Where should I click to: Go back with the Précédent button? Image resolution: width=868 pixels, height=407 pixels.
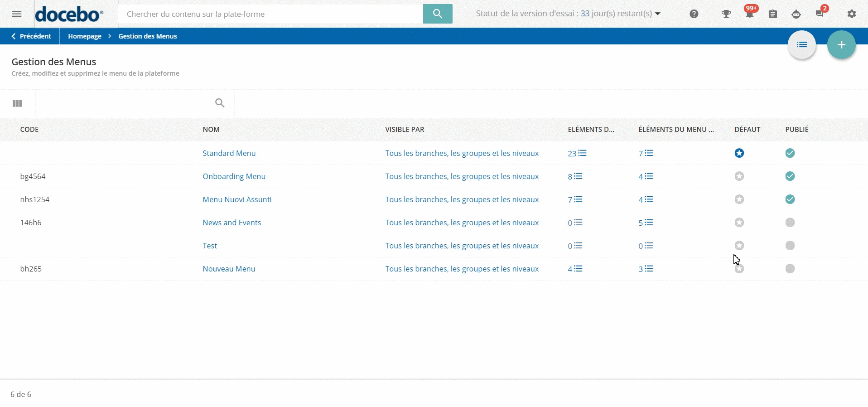(x=31, y=36)
